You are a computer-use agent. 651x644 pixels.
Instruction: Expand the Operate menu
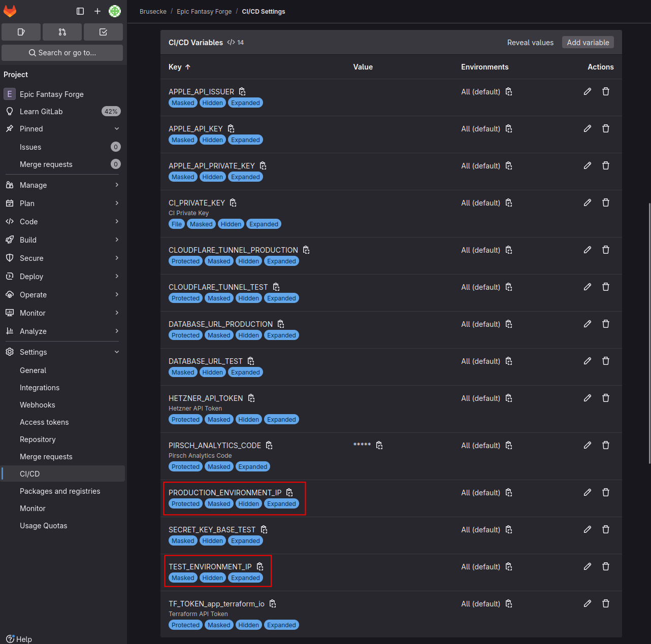(62, 295)
